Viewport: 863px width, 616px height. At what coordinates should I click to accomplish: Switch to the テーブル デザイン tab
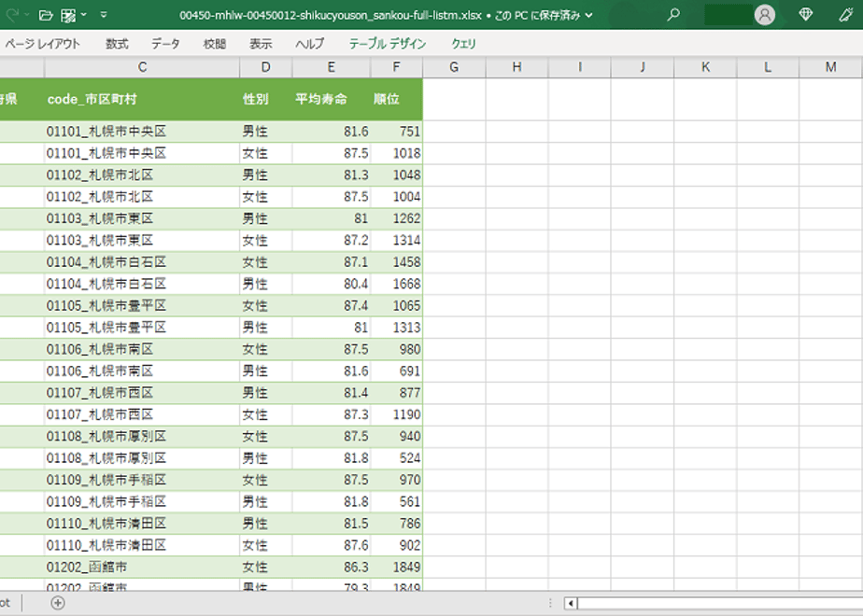[388, 44]
